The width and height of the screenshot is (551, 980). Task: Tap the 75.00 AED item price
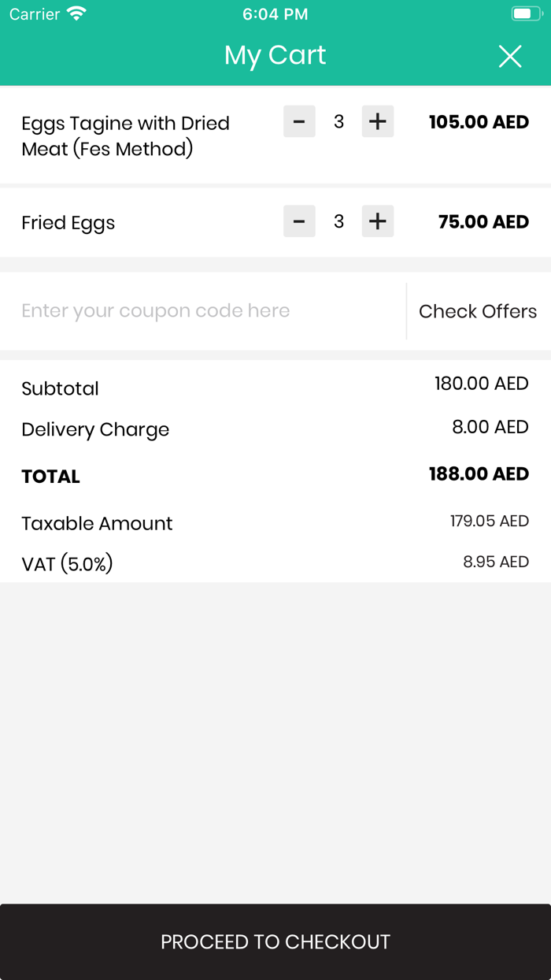point(483,222)
